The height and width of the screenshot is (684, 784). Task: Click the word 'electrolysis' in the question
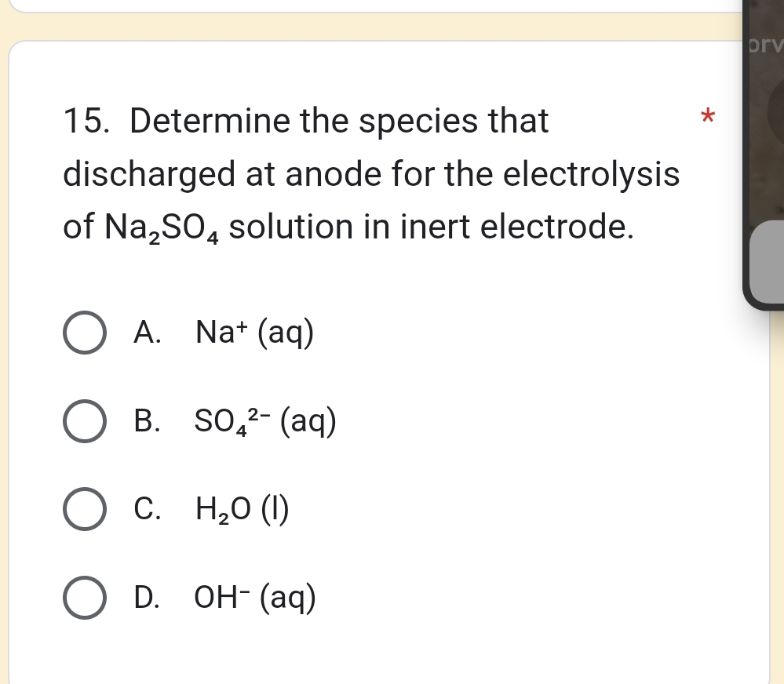coord(590,174)
